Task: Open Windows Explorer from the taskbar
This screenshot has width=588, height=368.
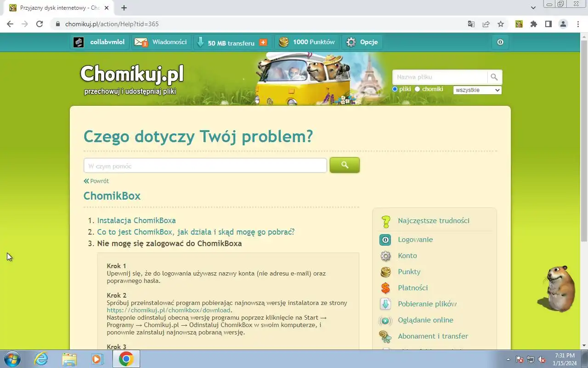Action: [x=69, y=359]
